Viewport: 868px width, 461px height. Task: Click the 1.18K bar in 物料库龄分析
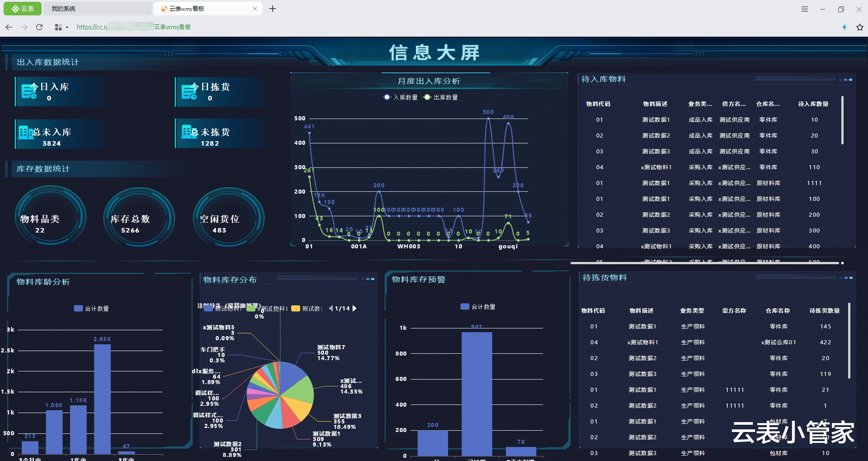coord(78,430)
